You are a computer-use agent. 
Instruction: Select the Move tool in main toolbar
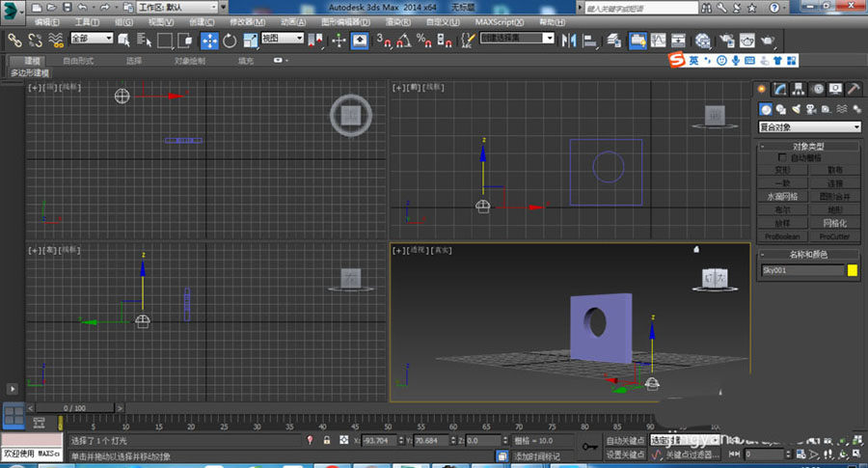209,41
